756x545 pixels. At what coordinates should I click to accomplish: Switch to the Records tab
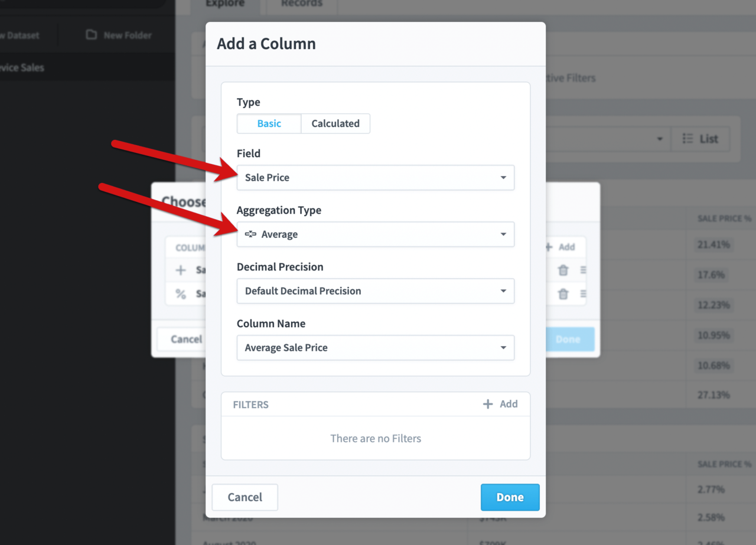click(301, 4)
